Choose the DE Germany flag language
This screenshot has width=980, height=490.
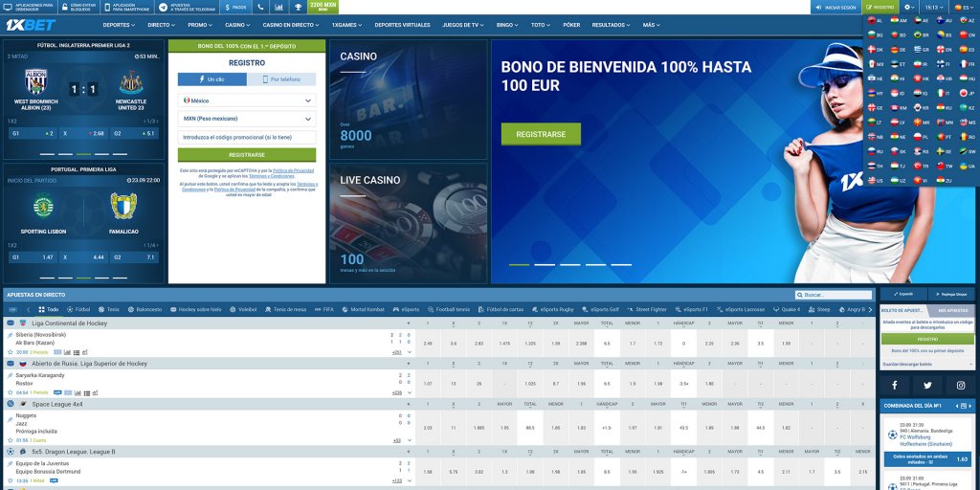click(899, 50)
